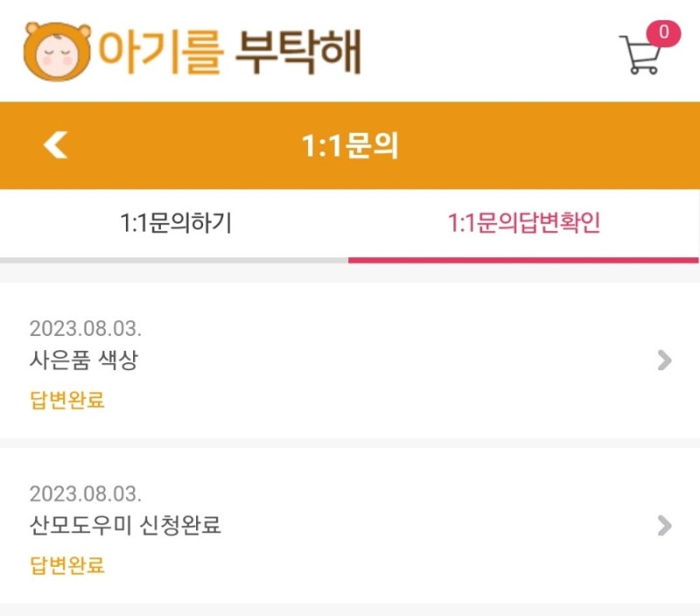Click the pink underline of active tab
This screenshot has width=700, height=616.
pyautogui.click(x=523, y=260)
